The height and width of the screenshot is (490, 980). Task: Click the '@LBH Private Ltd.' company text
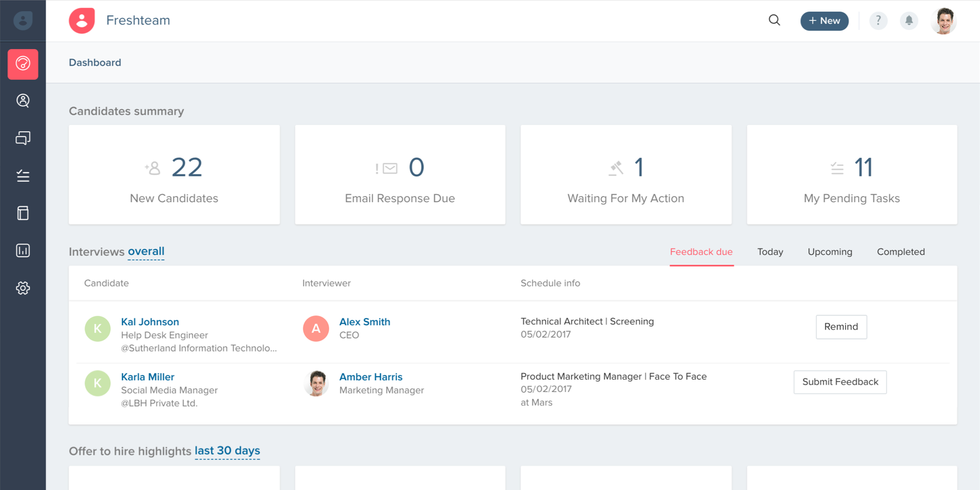(x=159, y=404)
